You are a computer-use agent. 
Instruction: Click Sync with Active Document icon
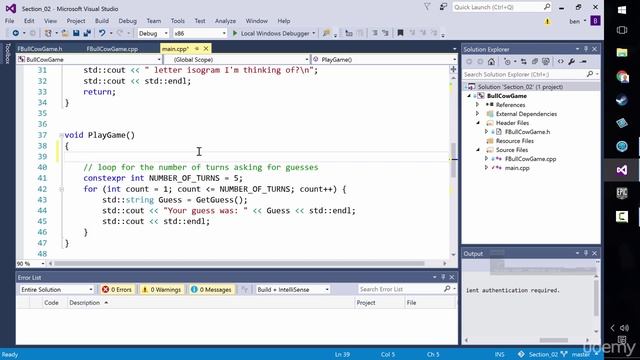tap(524, 62)
